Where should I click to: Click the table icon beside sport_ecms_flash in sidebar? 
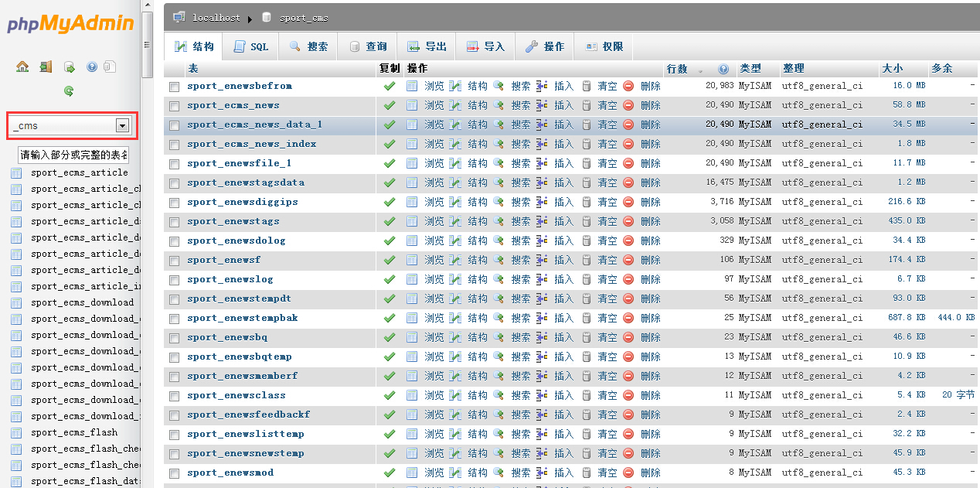tap(16, 433)
